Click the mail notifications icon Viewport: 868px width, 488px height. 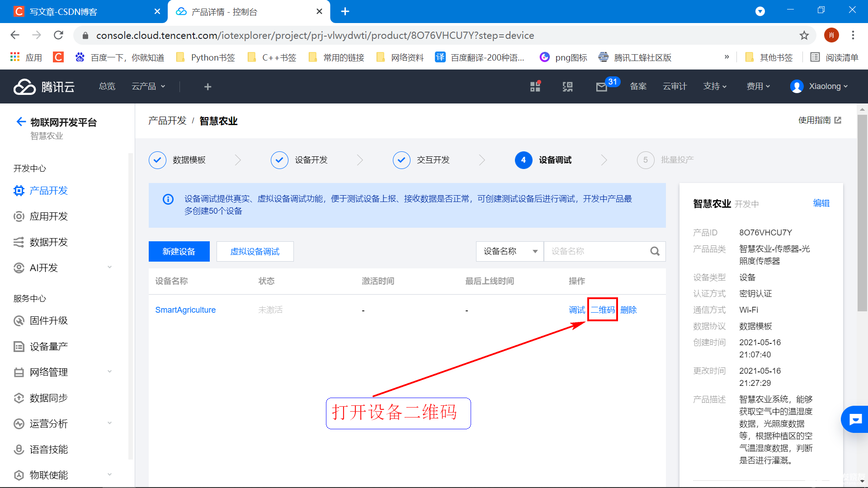tap(601, 87)
